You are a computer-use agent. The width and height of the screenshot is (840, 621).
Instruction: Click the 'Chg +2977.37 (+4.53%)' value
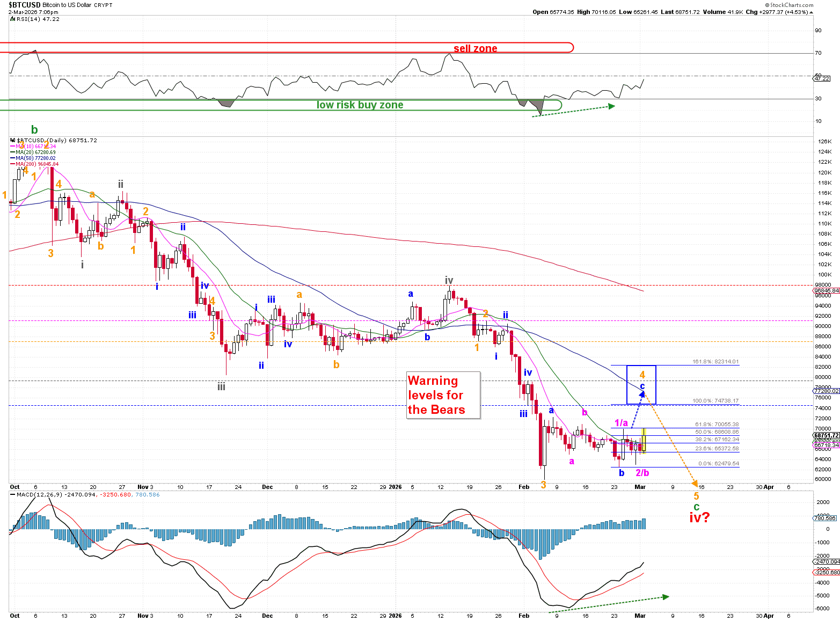(x=777, y=12)
